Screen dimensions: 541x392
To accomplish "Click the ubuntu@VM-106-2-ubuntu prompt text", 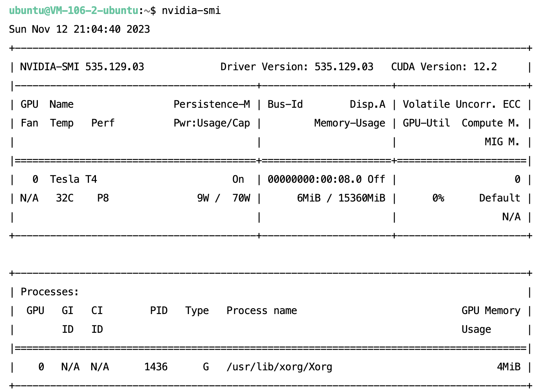I will tap(74, 10).
